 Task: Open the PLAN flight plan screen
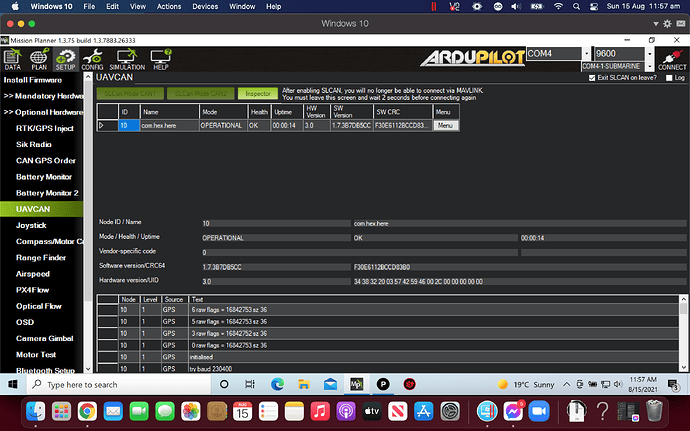(39, 59)
